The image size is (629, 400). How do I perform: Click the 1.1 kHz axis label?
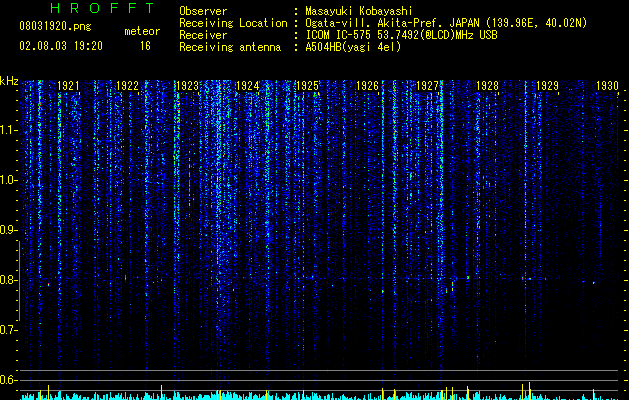[9, 130]
